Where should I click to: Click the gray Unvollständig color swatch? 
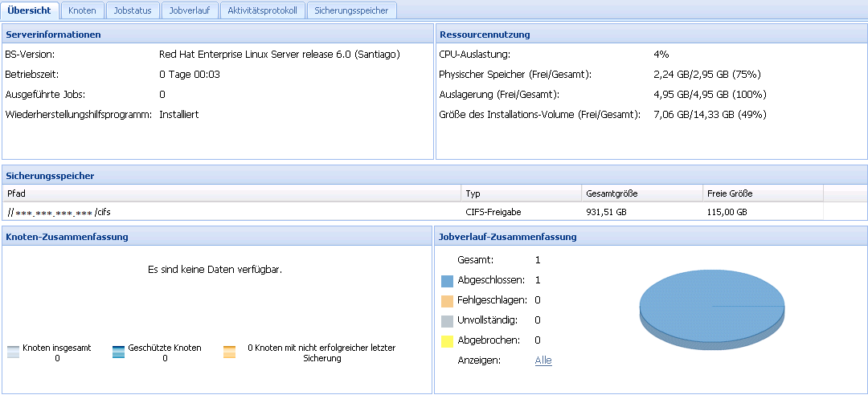448,321
